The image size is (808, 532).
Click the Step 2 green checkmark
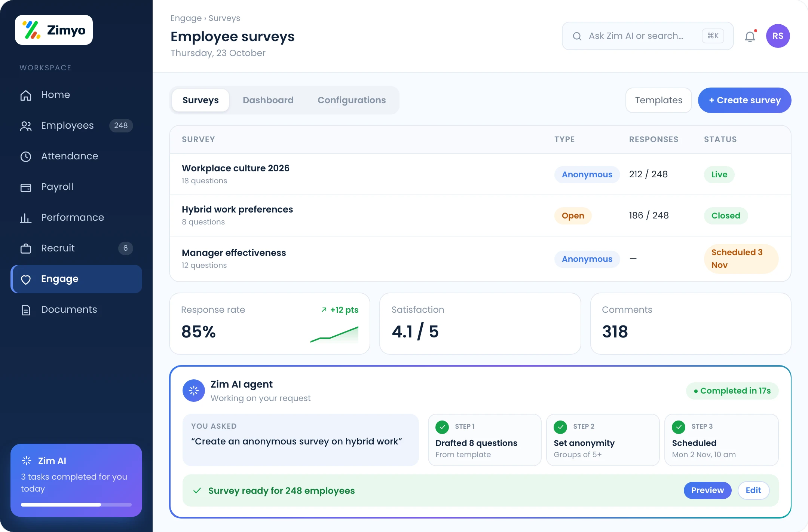point(560,427)
